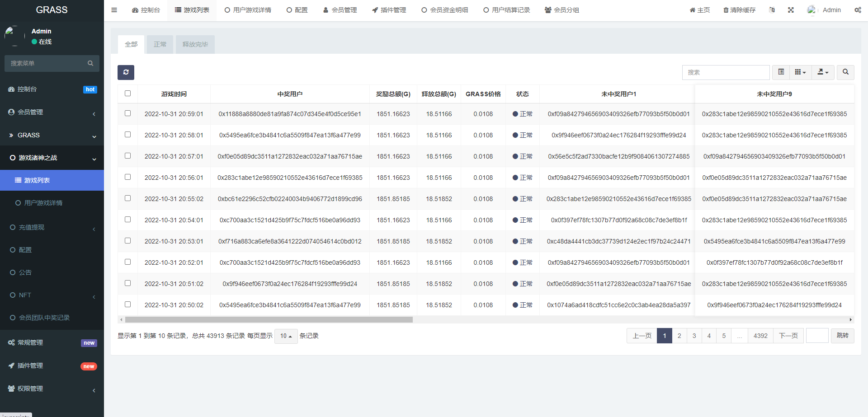Select the checkbox for the 20:55:02 row
The image size is (868, 417).
click(x=127, y=198)
